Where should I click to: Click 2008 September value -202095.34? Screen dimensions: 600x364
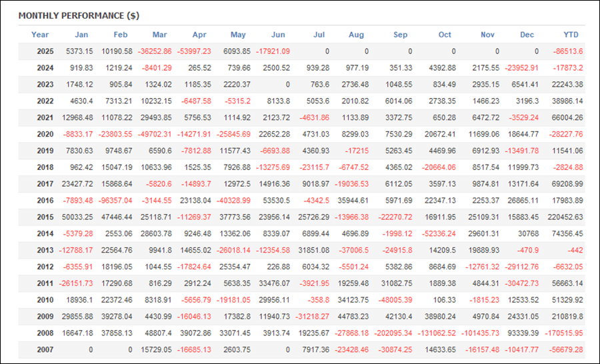393,333
